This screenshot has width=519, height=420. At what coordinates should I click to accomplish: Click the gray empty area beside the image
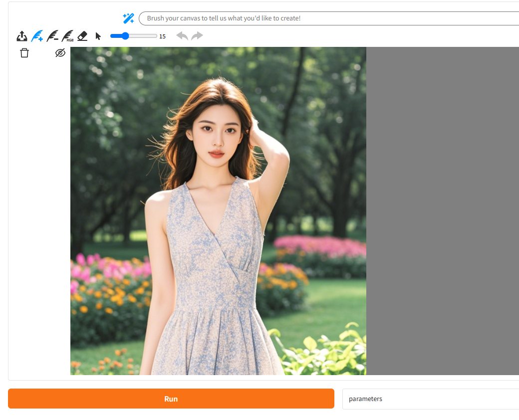444,210
